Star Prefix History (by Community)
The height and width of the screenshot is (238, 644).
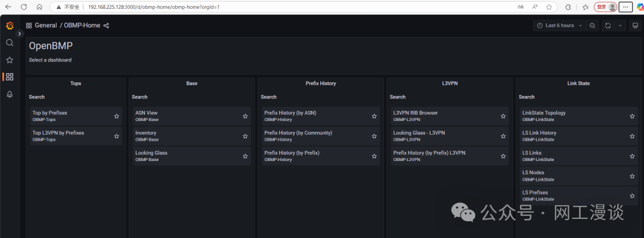click(374, 136)
